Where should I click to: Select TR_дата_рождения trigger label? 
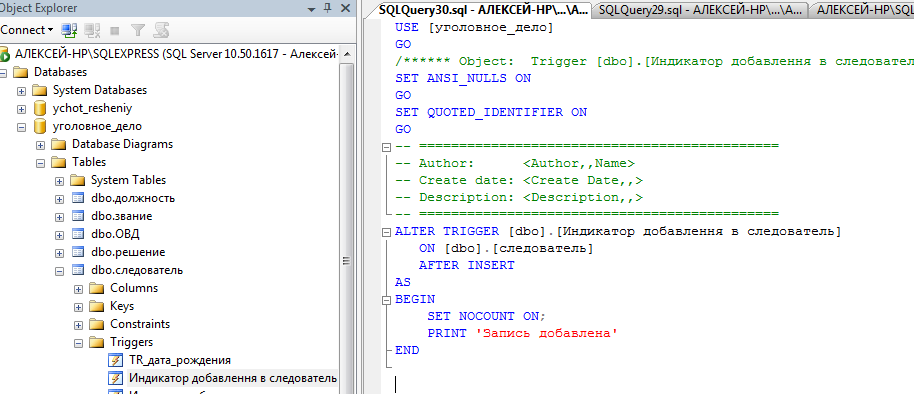[x=180, y=360]
